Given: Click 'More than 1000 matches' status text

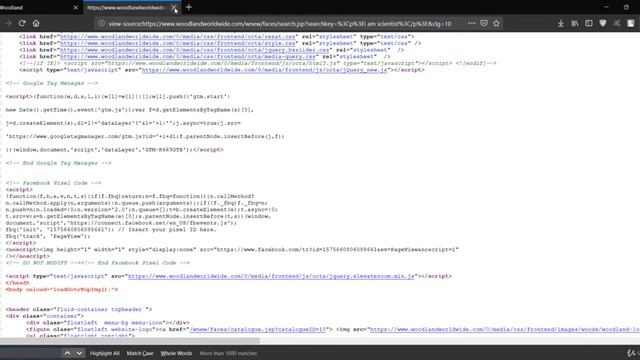Looking at the screenshot, I should [228, 353].
